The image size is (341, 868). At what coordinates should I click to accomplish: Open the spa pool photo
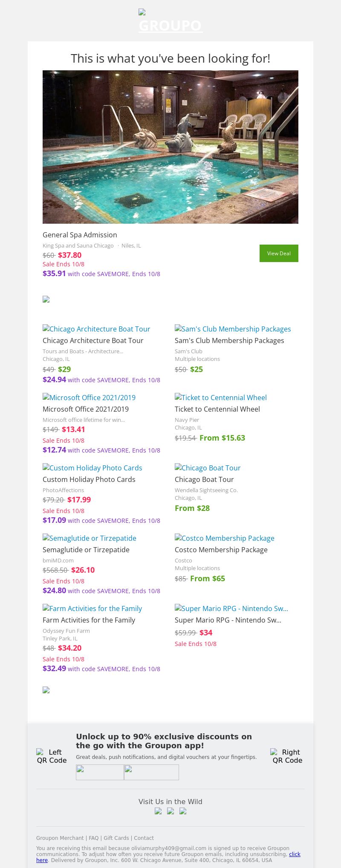coord(170,147)
